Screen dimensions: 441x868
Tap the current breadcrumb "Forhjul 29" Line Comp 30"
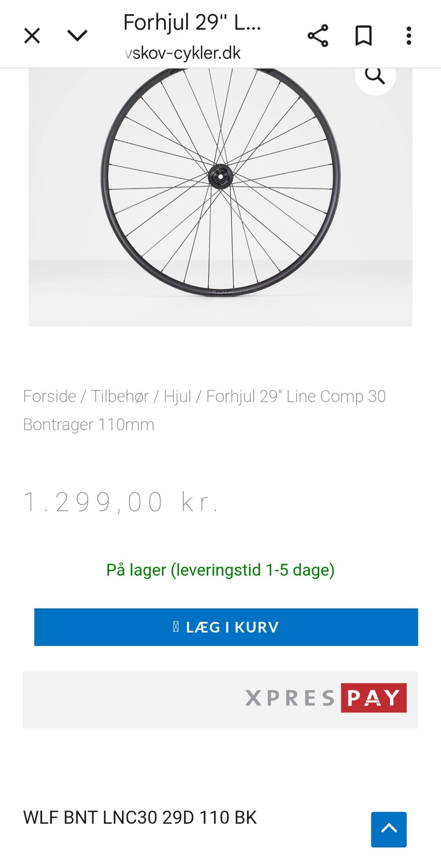(296, 396)
